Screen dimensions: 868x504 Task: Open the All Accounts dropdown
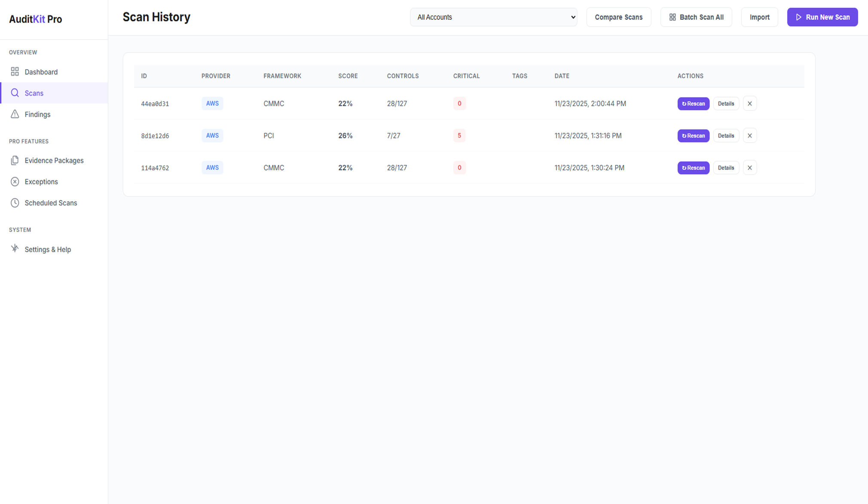point(493,17)
